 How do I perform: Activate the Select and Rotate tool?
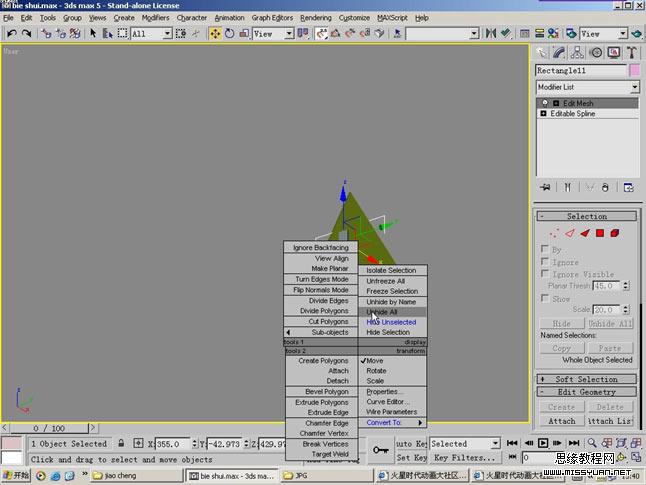229,33
